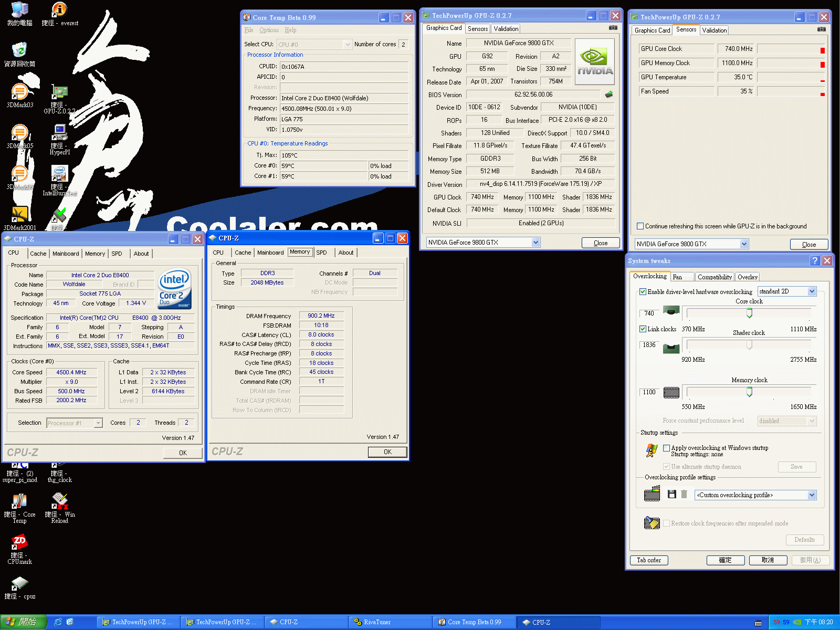This screenshot has width=840, height=630.
Task: Open the Overlay tab in System tweaks
Action: [747, 277]
